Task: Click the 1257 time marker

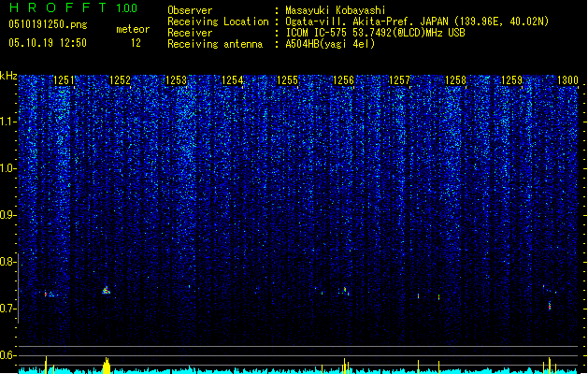Action: [x=400, y=80]
